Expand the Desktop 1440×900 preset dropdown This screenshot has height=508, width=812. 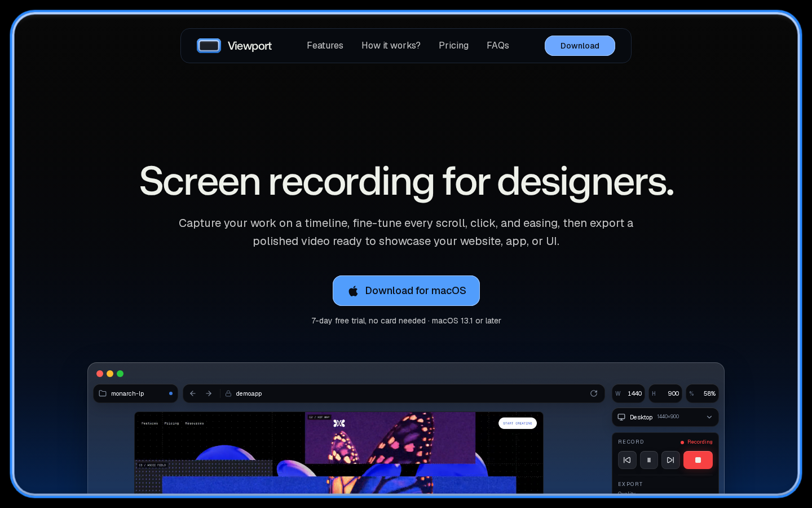click(x=665, y=417)
